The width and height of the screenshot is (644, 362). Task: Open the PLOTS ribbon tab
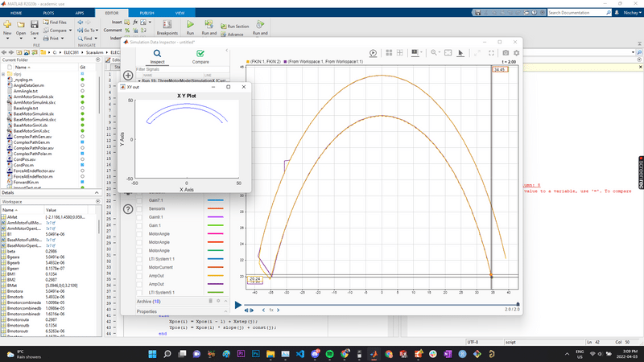pos(48,13)
